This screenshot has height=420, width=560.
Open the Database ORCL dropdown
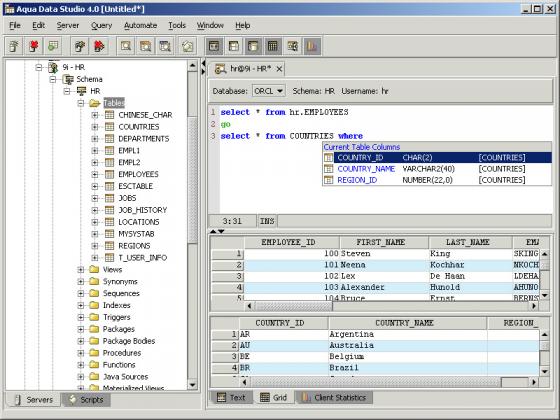click(269, 91)
